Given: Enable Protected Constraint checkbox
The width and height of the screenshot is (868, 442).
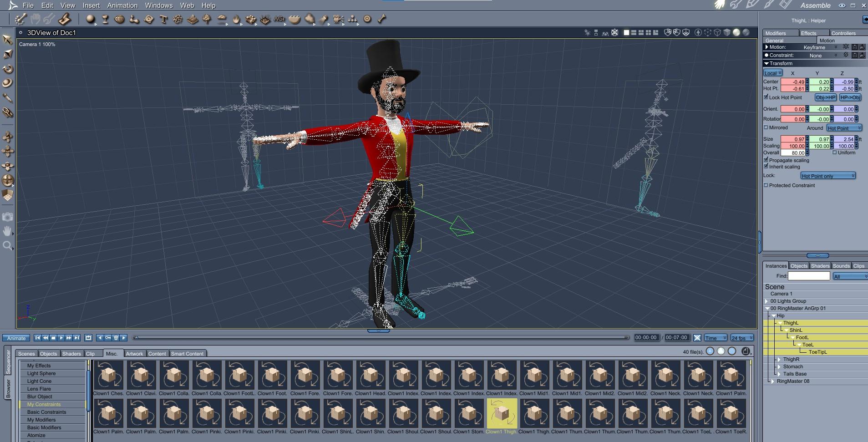Looking at the screenshot, I should click(x=766, y=185).
